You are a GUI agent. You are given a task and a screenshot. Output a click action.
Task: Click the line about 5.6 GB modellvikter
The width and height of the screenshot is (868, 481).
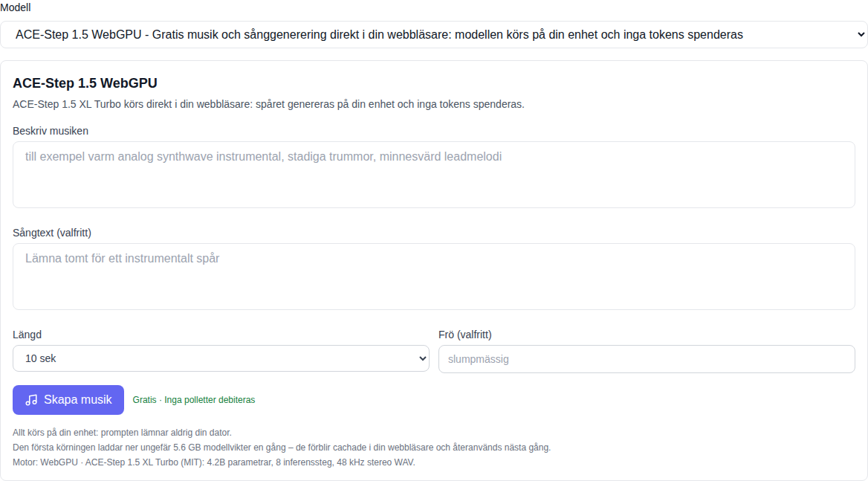[282, 448]
